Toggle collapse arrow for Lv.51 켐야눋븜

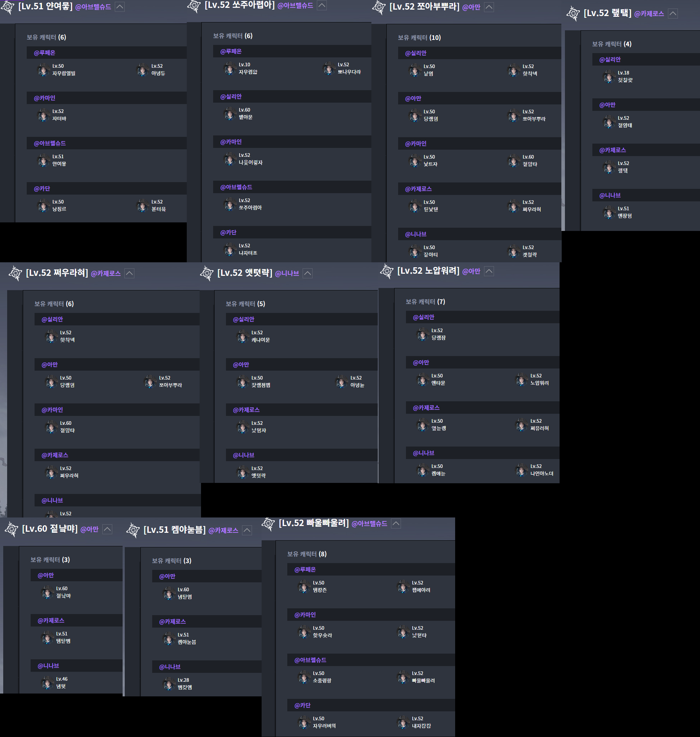[247, 530]
